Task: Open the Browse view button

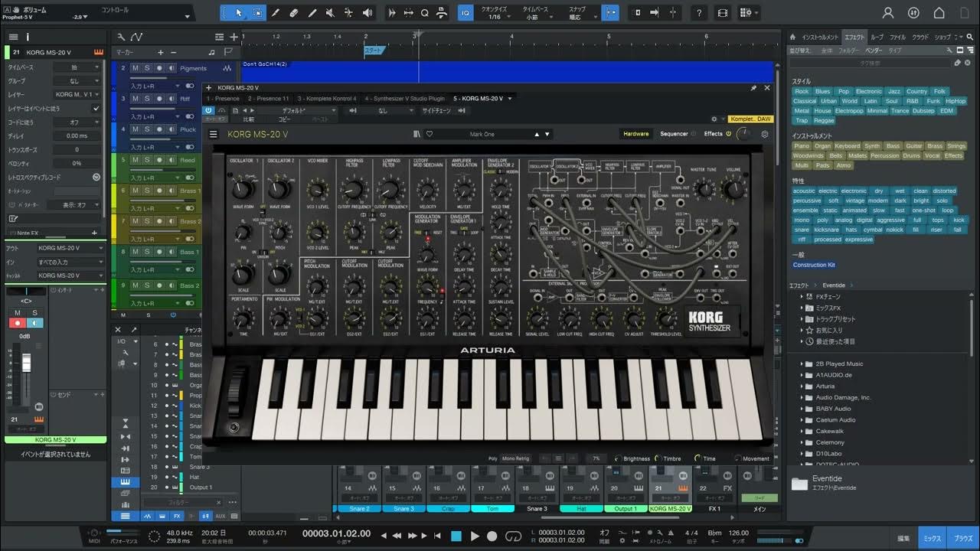Action: click(962, 538)
